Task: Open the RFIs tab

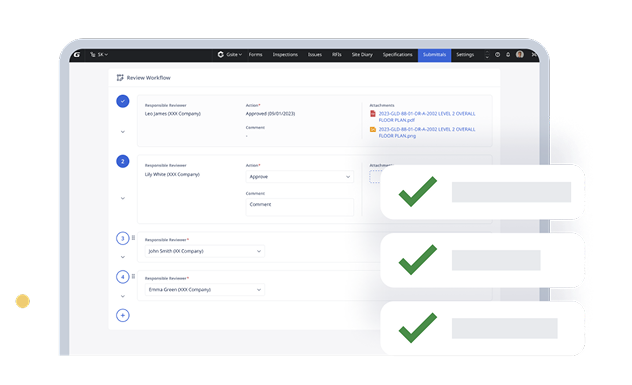Action: (337, 54)
